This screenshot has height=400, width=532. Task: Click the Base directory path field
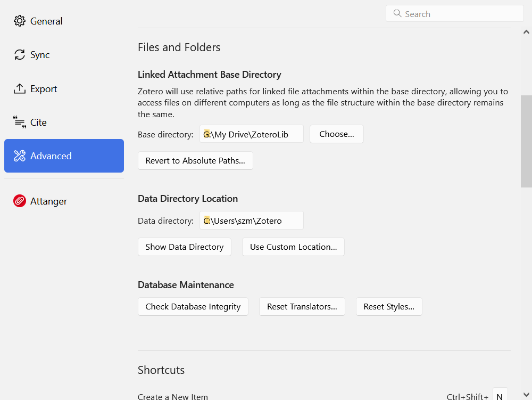click(252, 134)
